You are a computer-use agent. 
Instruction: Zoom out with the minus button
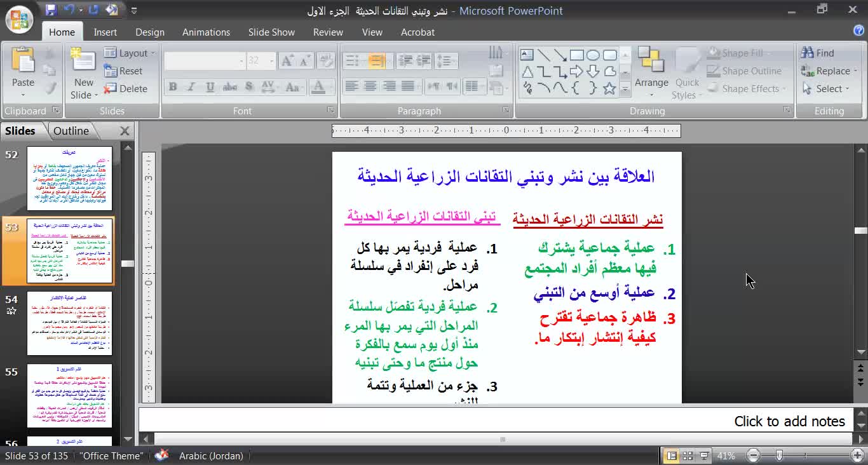(753, 455)
